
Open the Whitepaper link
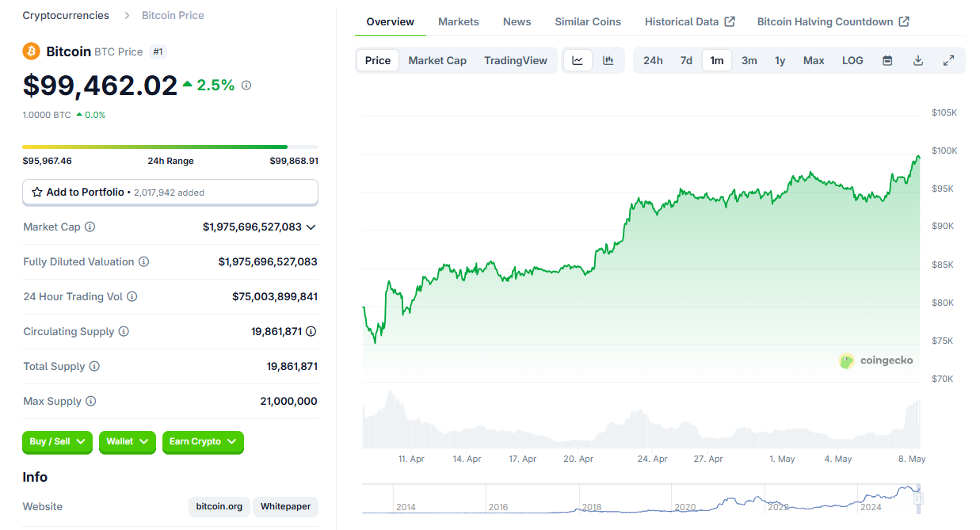tap(286, 506)
